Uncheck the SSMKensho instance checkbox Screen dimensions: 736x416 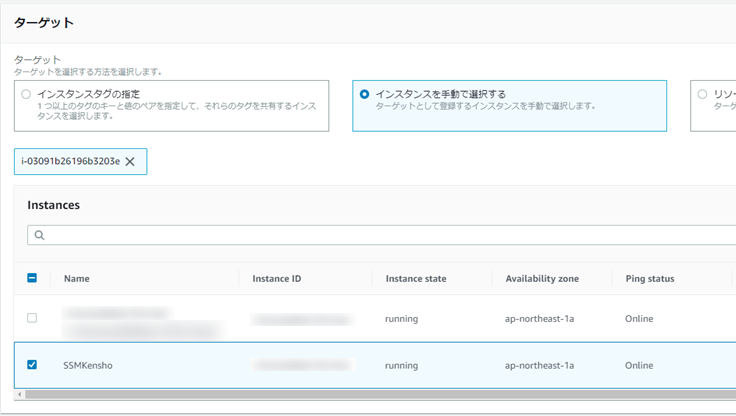coord(32,365)
